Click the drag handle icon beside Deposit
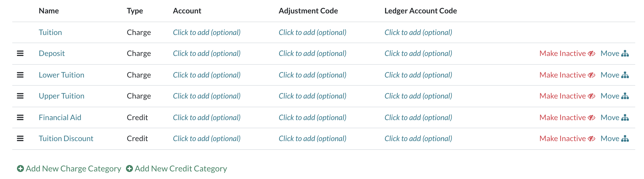The width and height of the screenshot is (644, 179). coord(20,53)
